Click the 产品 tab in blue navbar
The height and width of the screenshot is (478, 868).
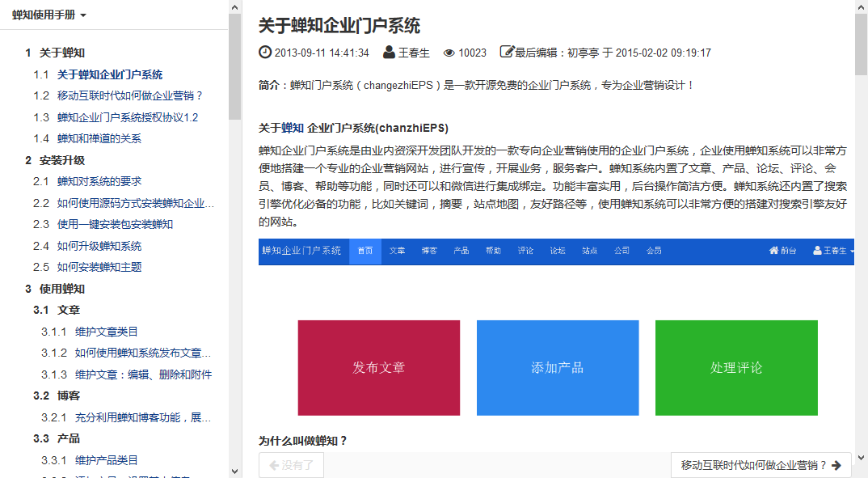tap(461, 251)
